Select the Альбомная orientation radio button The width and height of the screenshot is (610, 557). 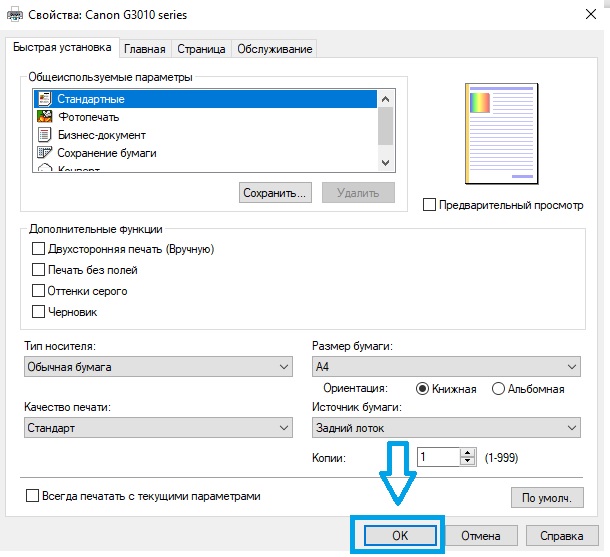click(x=499, y=389)
